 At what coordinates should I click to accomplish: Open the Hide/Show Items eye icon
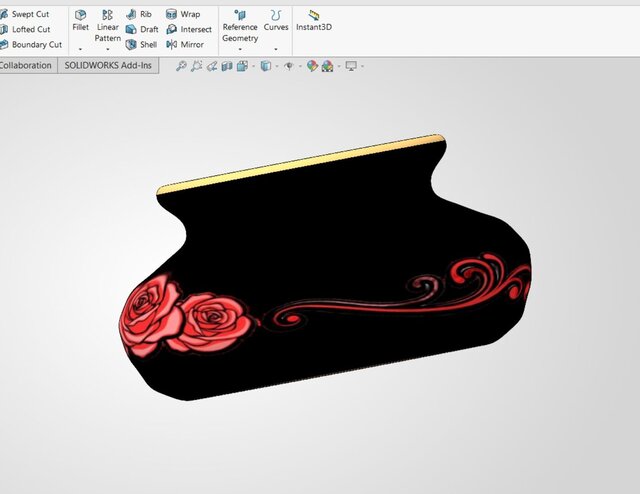click(288, 66)
